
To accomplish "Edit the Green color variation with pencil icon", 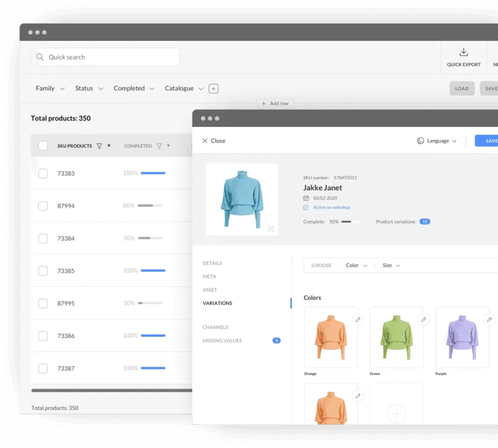I will [424, 320].
